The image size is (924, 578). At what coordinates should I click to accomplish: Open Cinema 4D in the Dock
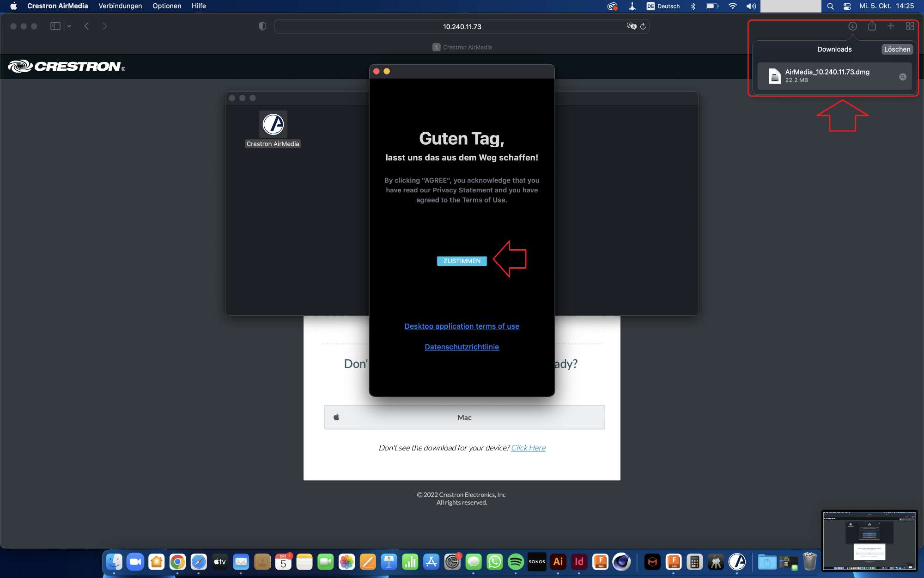[621, 562]
